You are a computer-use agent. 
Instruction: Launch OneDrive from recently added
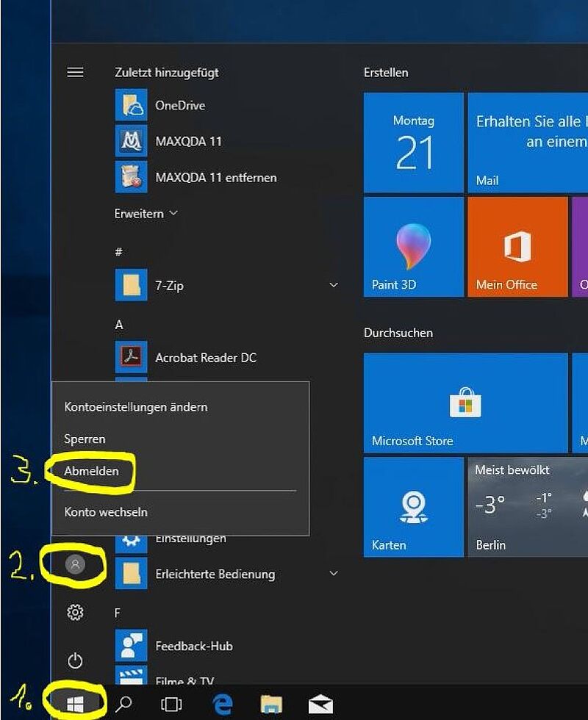pyautogui.click(x=132, y=105)
